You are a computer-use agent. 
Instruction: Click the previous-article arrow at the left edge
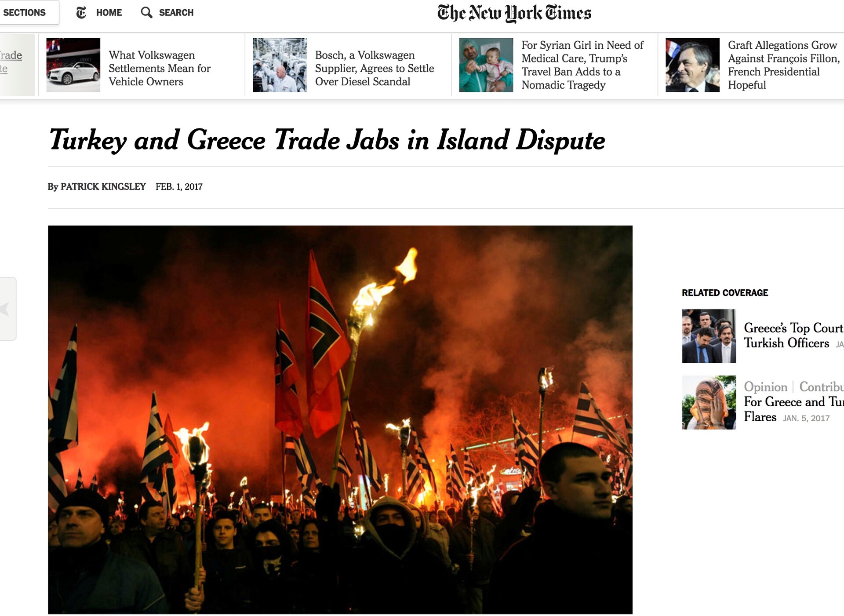[7, 309]
